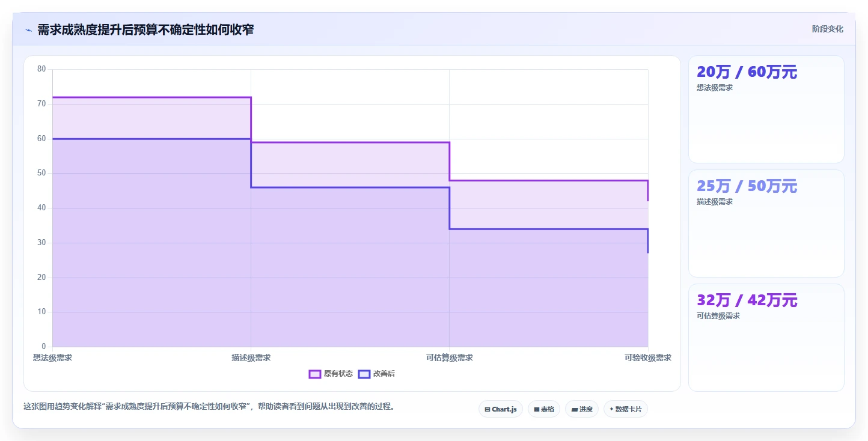Click the 进度 tag chip

582,409
